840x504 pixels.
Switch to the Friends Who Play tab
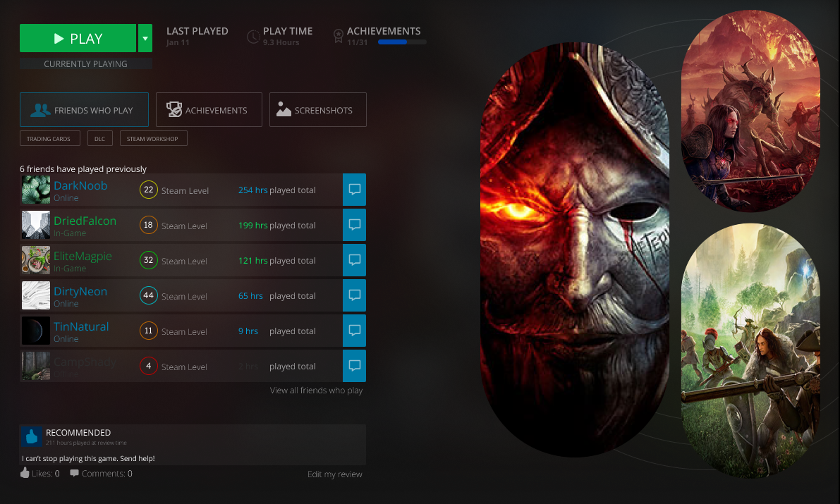(84, 110)
